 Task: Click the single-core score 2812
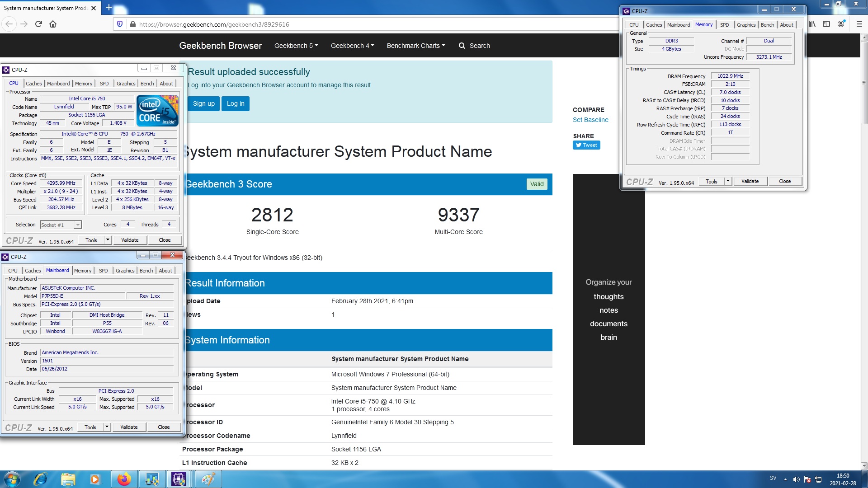coord(272,215)
